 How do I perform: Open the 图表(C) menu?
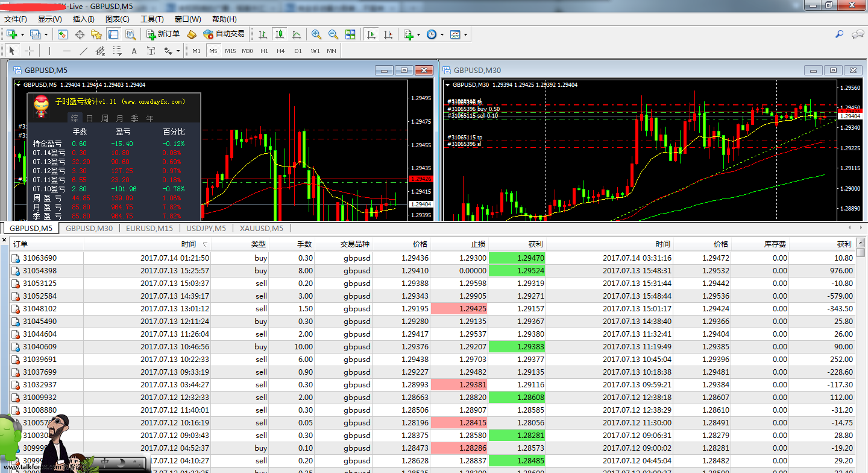click(x=118, y=19)
